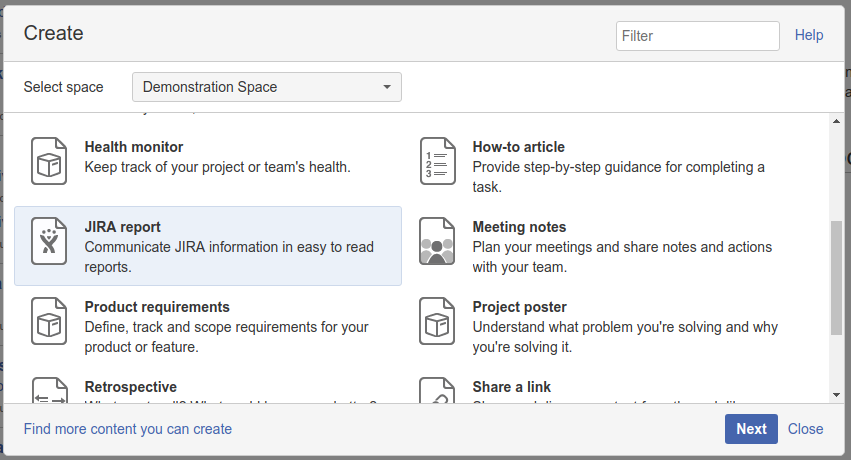Open the Help link
The image size is (851, 460).
(x=809, y=35)
